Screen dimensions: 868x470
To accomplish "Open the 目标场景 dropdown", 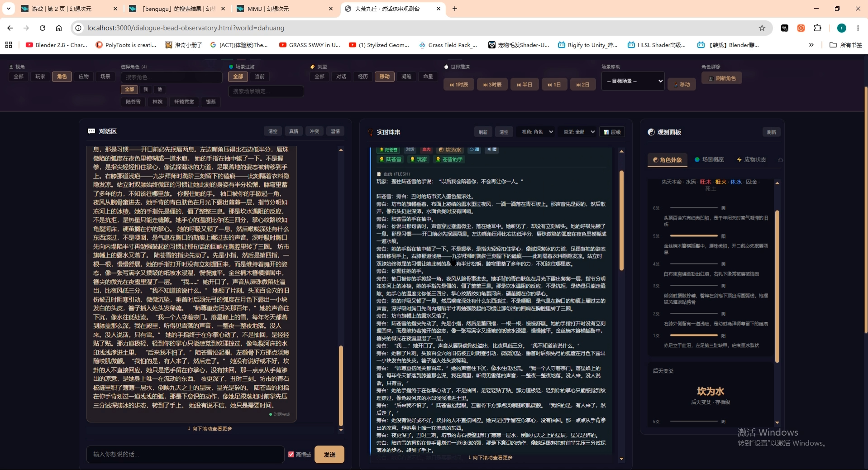I will pyautogui.click(x=633, y=81).
